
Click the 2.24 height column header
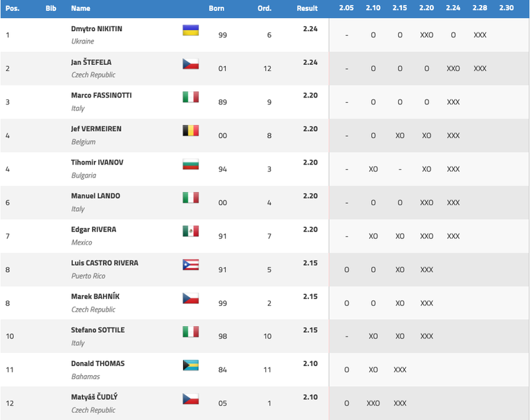point(453,8)
